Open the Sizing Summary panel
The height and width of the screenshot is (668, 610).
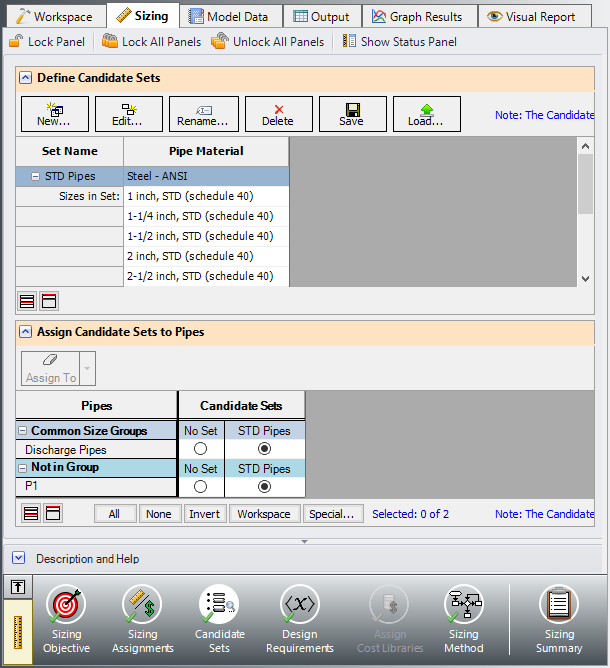(x=559, y=619)
